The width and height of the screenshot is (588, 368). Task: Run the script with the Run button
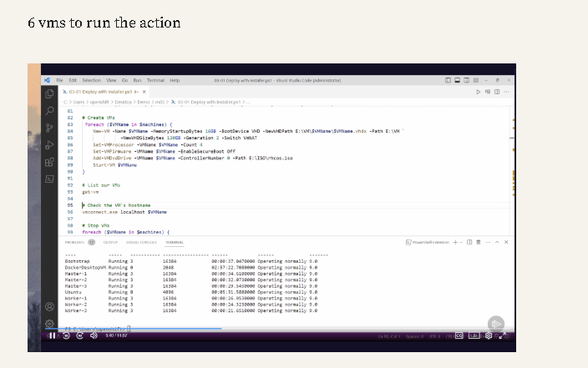click(x=478, y=92)
